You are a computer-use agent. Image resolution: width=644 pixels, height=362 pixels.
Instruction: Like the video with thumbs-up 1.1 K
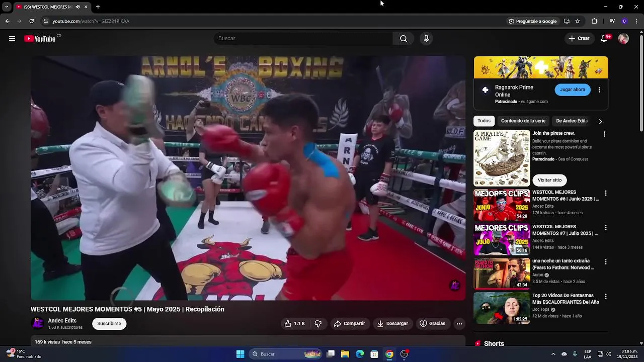tap(295, 324)
